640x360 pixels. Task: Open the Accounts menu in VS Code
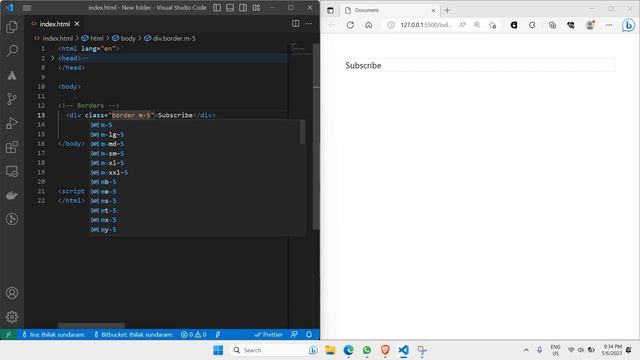12,293
